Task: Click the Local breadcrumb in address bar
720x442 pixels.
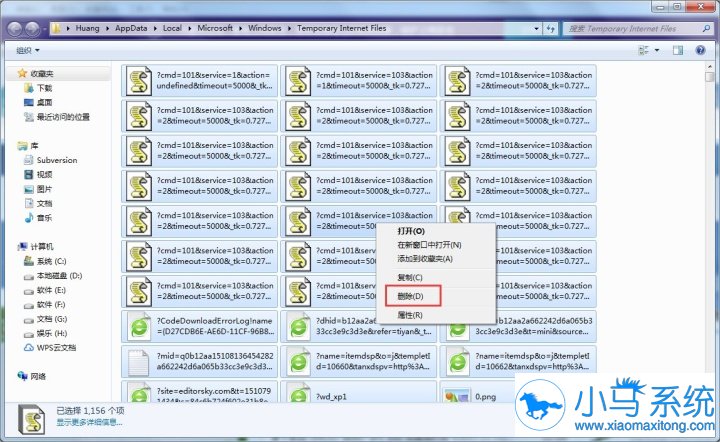Action: [x=172, y=28]
